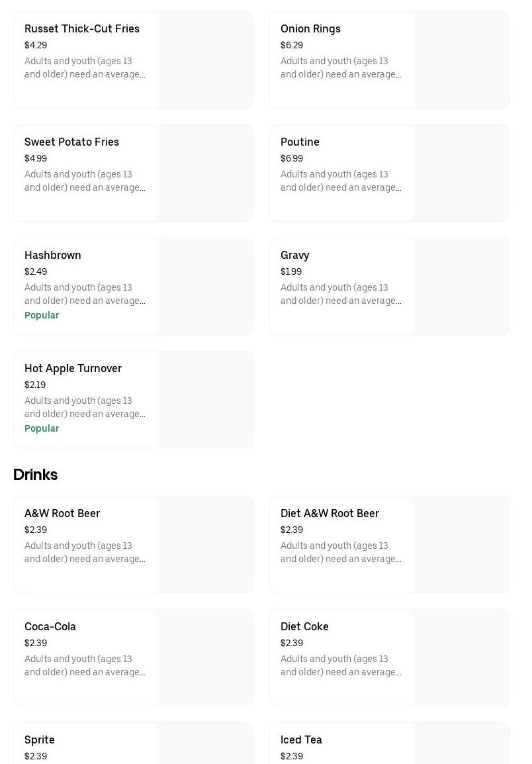Add Gravy by clicking its name
The image size is (532, 764).
pyautogui.click(x=294, y=256)
